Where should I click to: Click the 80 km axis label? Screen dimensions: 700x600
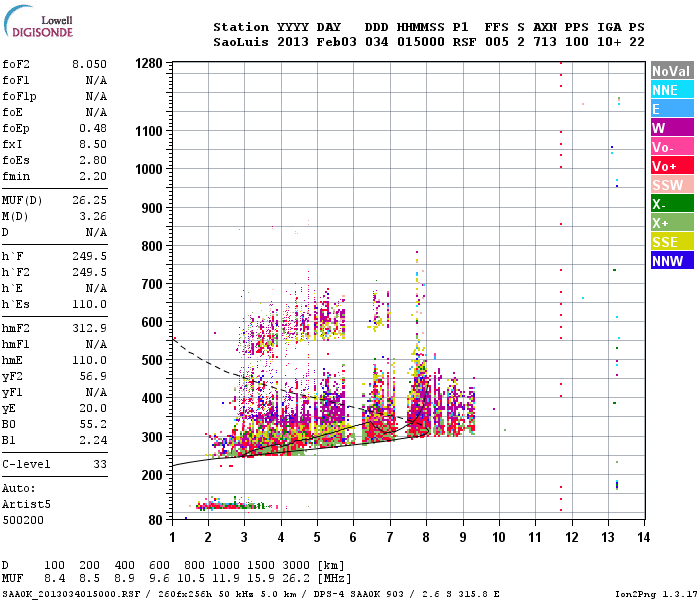(x=155, y=521)
